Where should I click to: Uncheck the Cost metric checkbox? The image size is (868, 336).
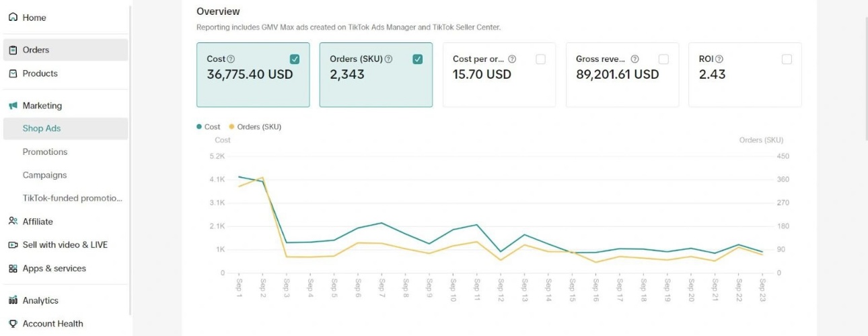(x=295, y=59)
